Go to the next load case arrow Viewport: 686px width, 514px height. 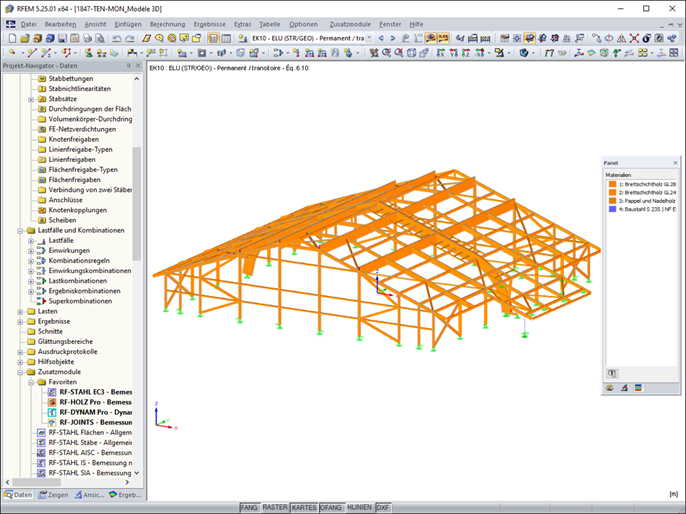pyautogui.click(x=392, y=38)
